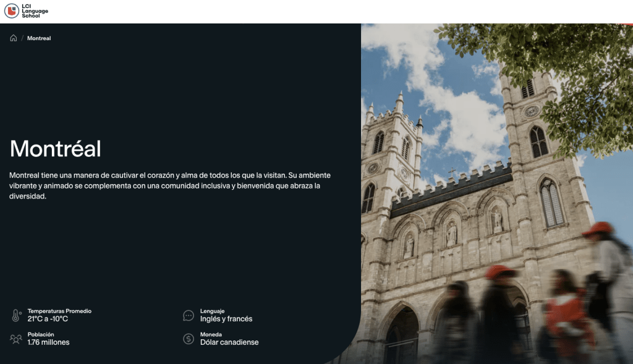Image resolution: width=633 pixels, height=364 pixels.
Task: Click the 1.76 millones value
Action: click(48, 342)
